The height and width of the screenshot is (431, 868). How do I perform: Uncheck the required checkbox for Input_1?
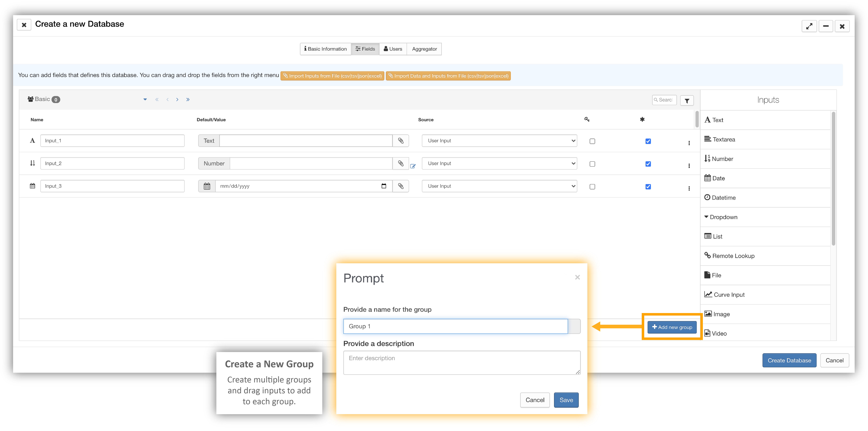point(648,141)
